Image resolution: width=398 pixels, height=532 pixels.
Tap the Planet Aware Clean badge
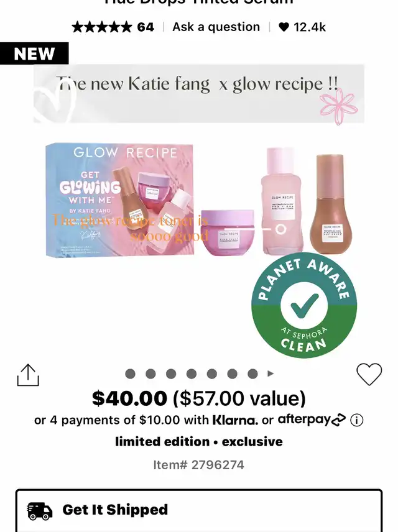[x=304, y=305]
